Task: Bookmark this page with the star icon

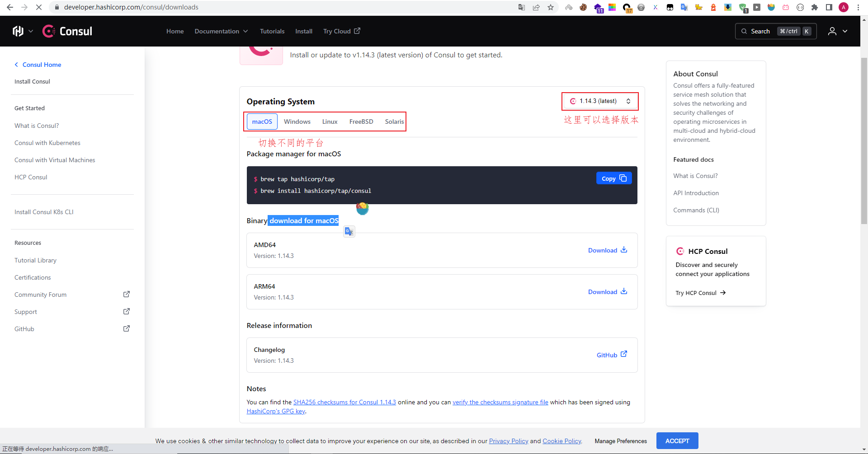Action: coord(551,7)
